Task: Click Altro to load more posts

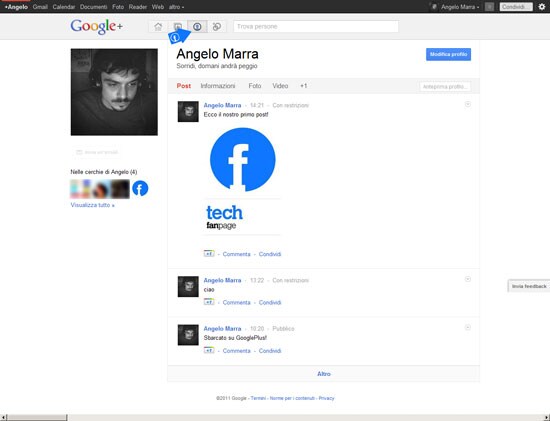Action: (x=324, y=374)
